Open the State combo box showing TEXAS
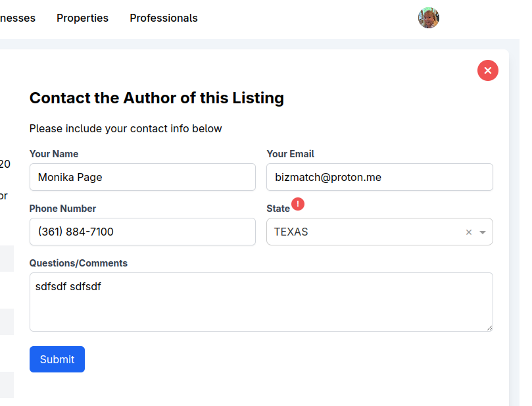 tap(362, 232)
